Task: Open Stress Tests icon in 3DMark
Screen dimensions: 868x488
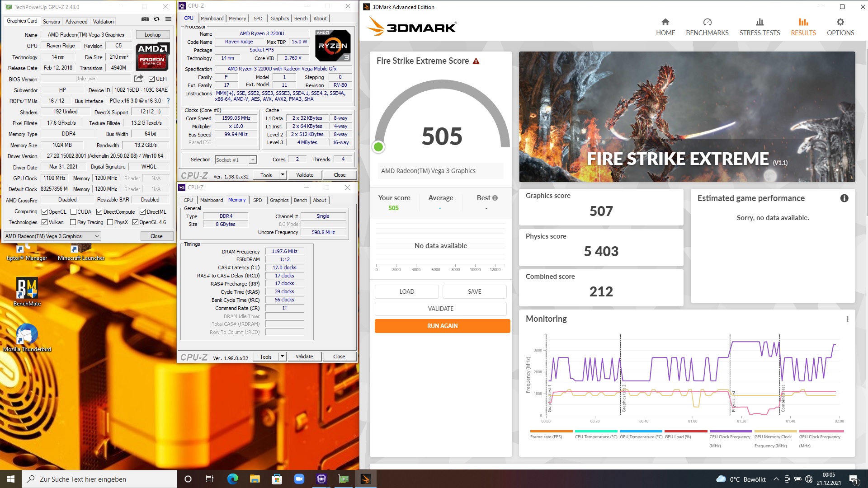Action: (x=759, y=22)
